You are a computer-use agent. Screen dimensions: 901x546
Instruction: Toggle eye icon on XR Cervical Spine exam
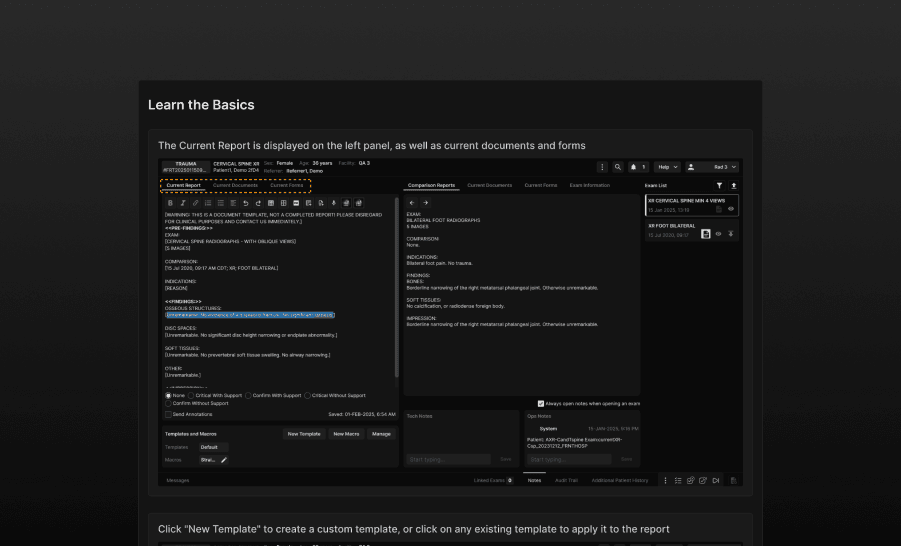click(731, 209)
